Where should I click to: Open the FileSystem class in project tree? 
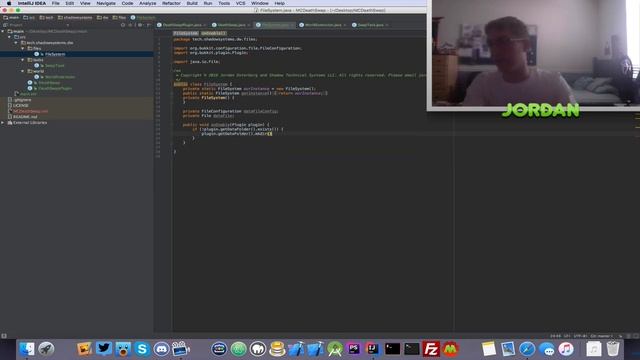55,54
